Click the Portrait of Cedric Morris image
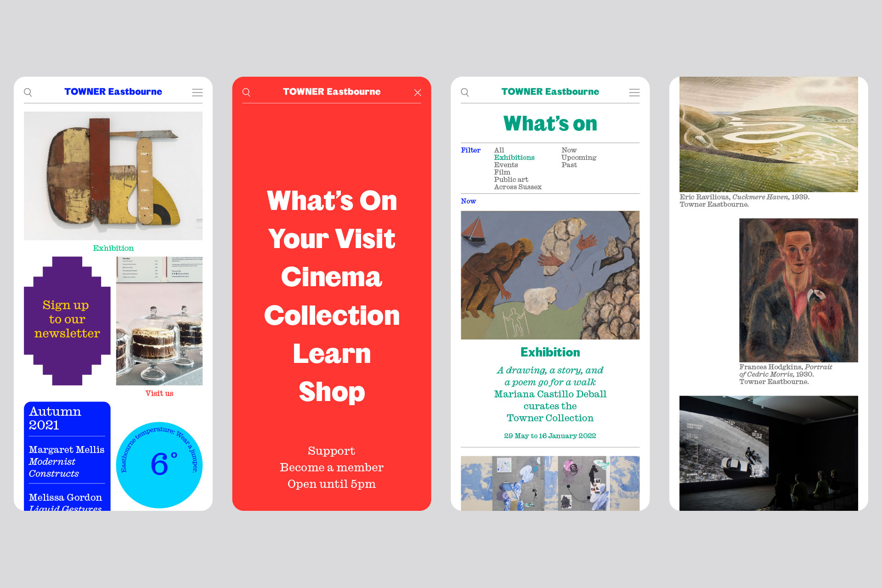Image resolution: width=882 pixels, height=588 pixels. 798,290
